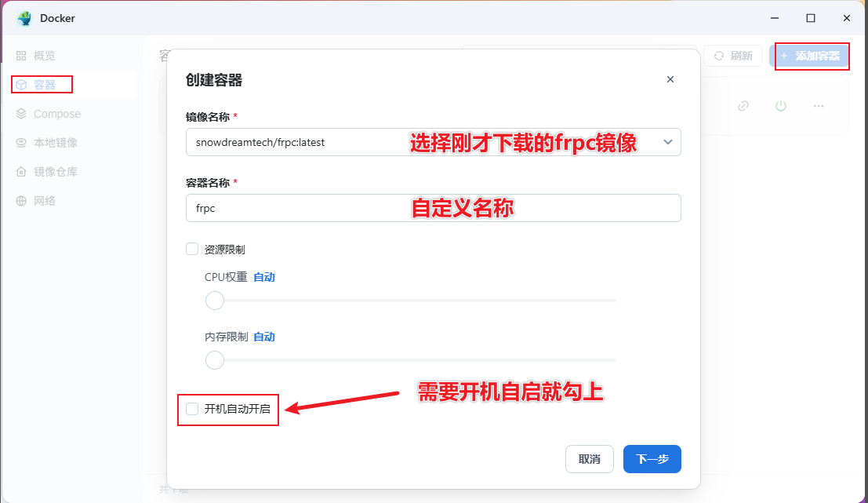
Task: Click the green power icon
Action: pyautogui.click(x=781, y=106)
